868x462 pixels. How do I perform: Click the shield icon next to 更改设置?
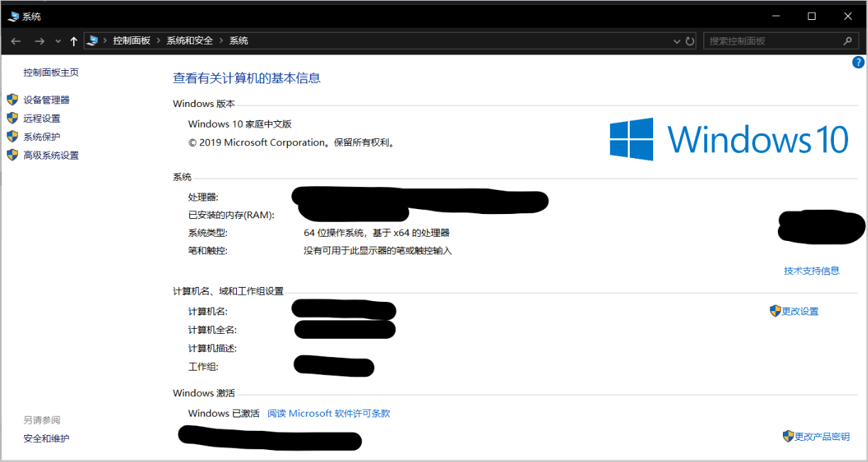pyautogui.click(x=775, y=310)
